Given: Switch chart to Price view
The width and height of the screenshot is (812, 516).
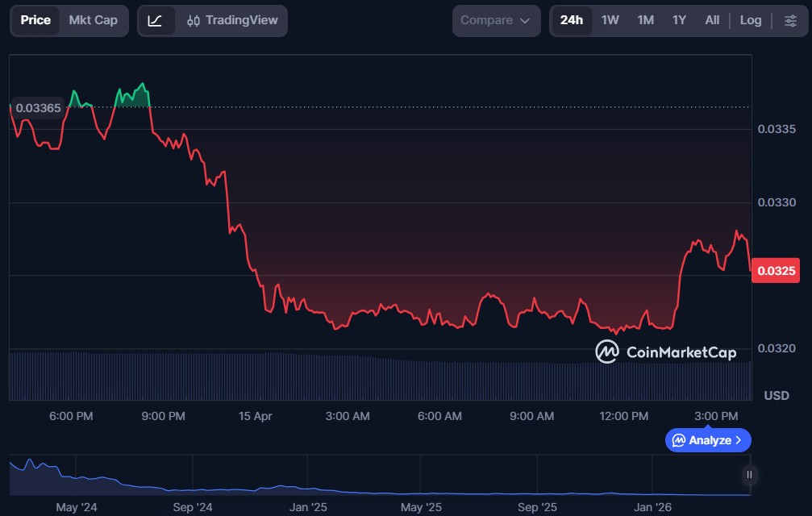Looking at the screenshot, I should click(x=35, y=20).
